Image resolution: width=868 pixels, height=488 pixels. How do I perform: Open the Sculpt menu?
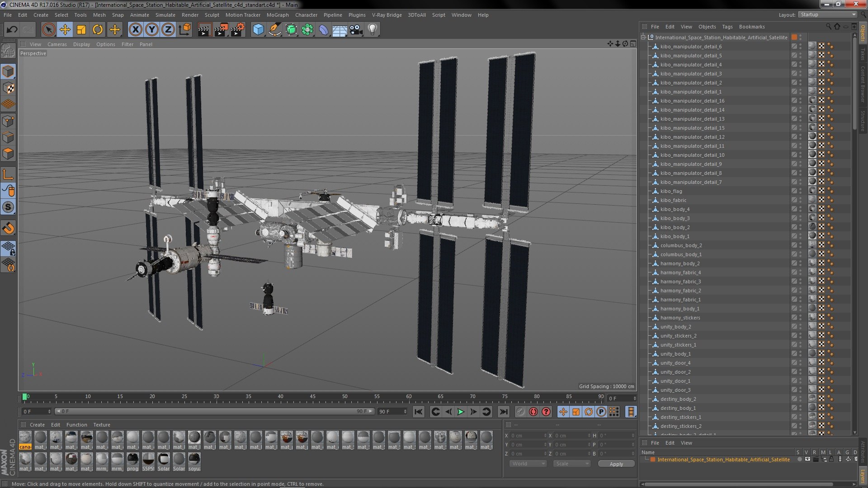tap(212, 15)
